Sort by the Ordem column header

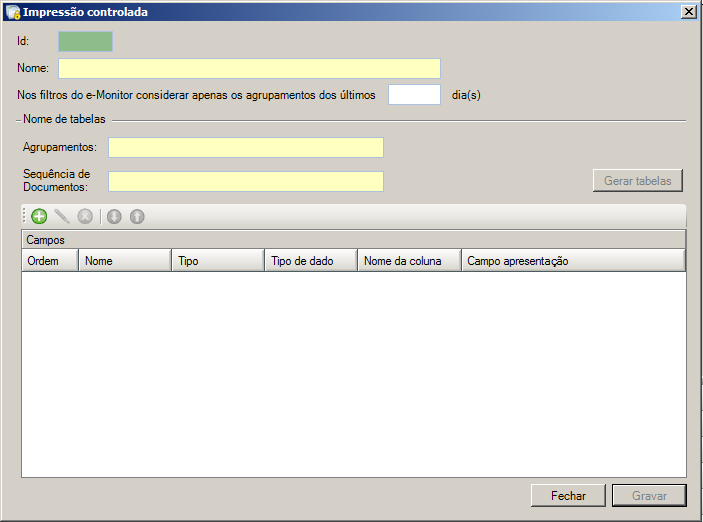pyautogui.click(x=50, y=261)
